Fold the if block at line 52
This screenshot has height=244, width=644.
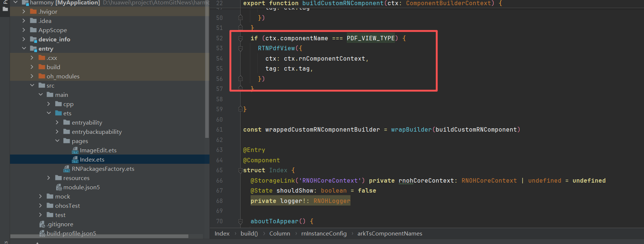pos(241,38)
